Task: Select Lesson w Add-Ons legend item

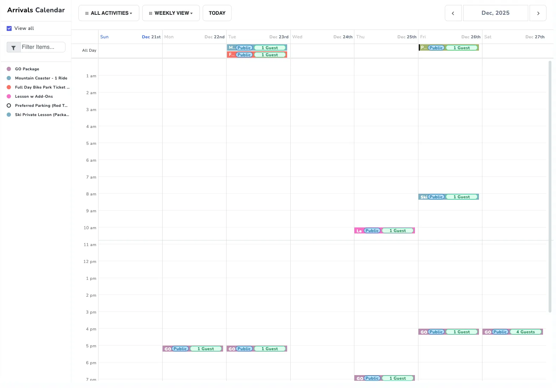Action: [30, 96]
